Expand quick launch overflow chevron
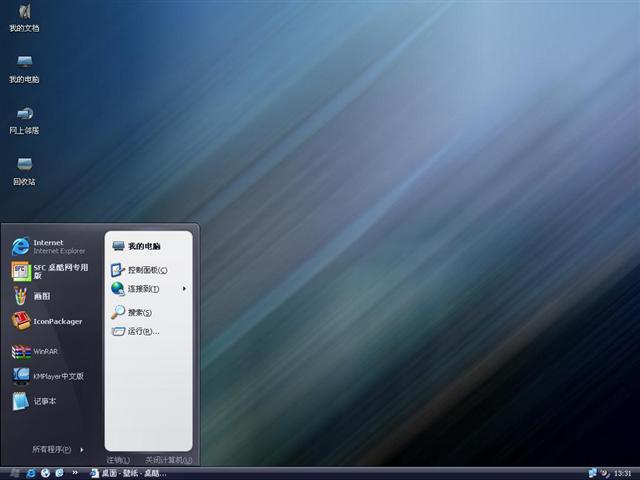Image resolution: width=640 pixels, height=480 pixels. pos(75,472)
